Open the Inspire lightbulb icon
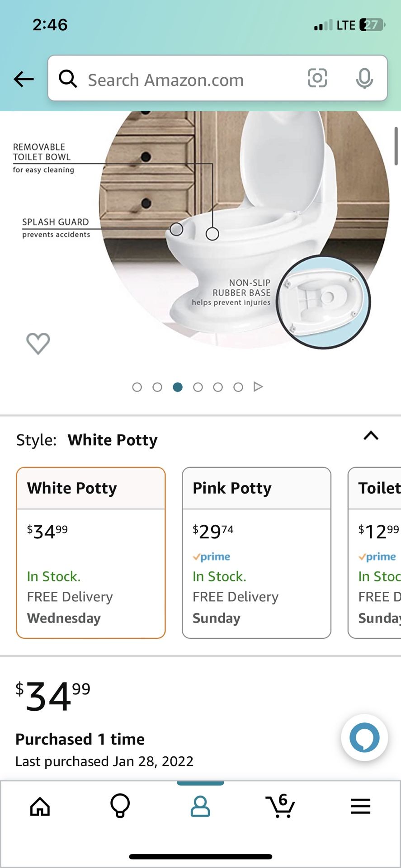Image resolution: width=401 pixels, height=868 pixels. pyautogui.click(x=120, y=806)
